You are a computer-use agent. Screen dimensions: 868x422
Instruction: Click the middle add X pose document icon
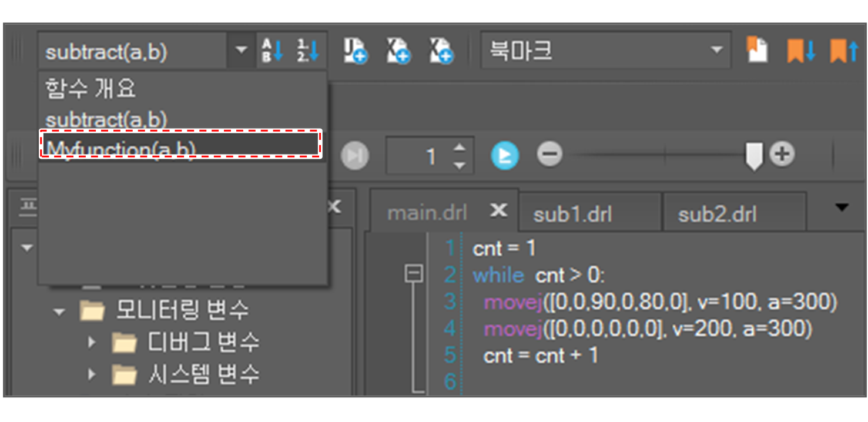(398, 51)
